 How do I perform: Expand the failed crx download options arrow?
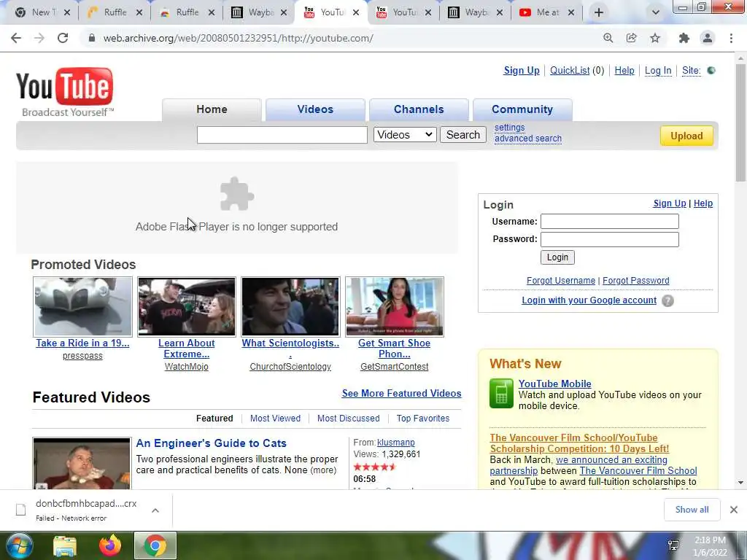click(x=155, y=510)
